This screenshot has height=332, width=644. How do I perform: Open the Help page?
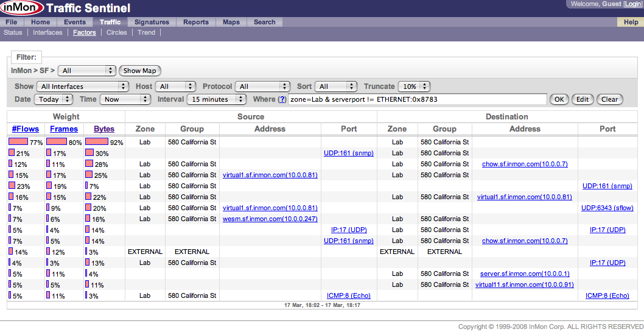[631, 22]
